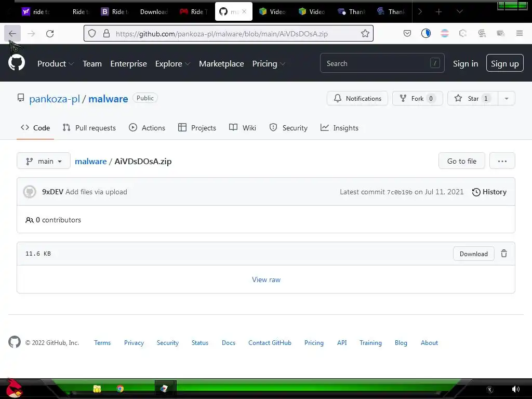Open the Firefox hamburger menu
Screen dimensions: 532x399
coord(520,33)
